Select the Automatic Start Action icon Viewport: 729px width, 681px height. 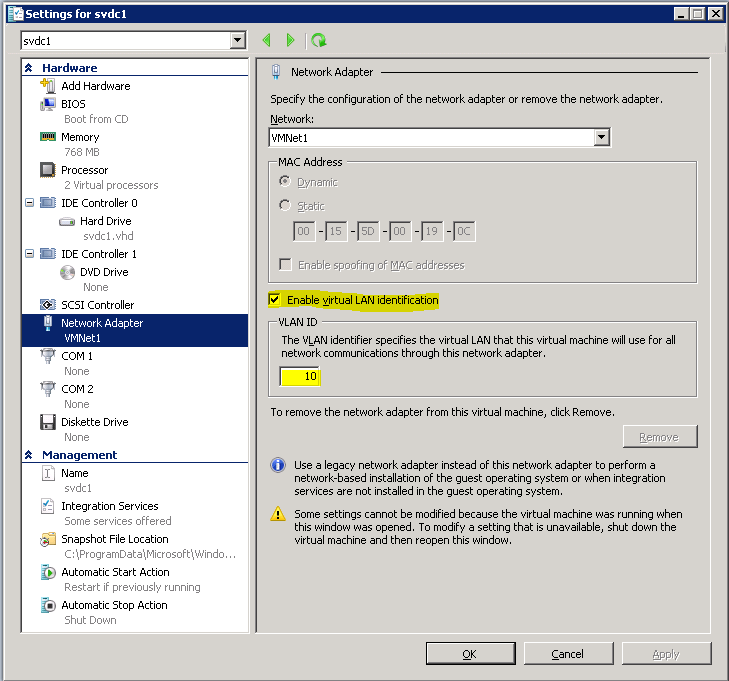pyautogui.click(x=48, y=572)
